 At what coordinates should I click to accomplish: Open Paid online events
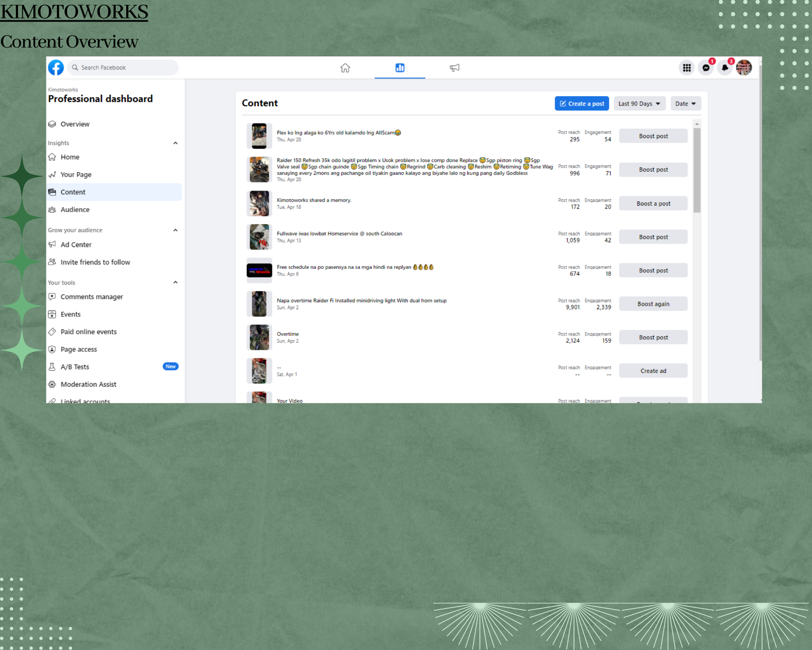tap(114, 331)
